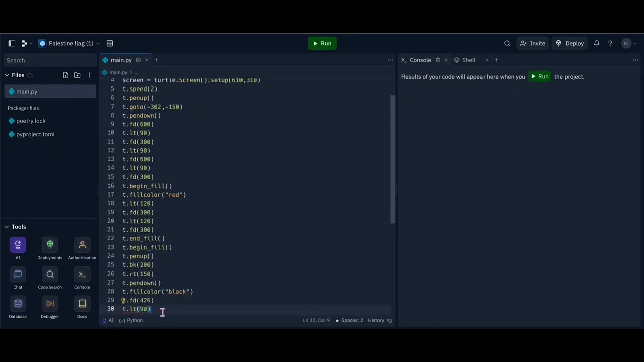Change the Spaces: 2 indentation setting
This screenshot has height=362, width=644.
point(349,320)
